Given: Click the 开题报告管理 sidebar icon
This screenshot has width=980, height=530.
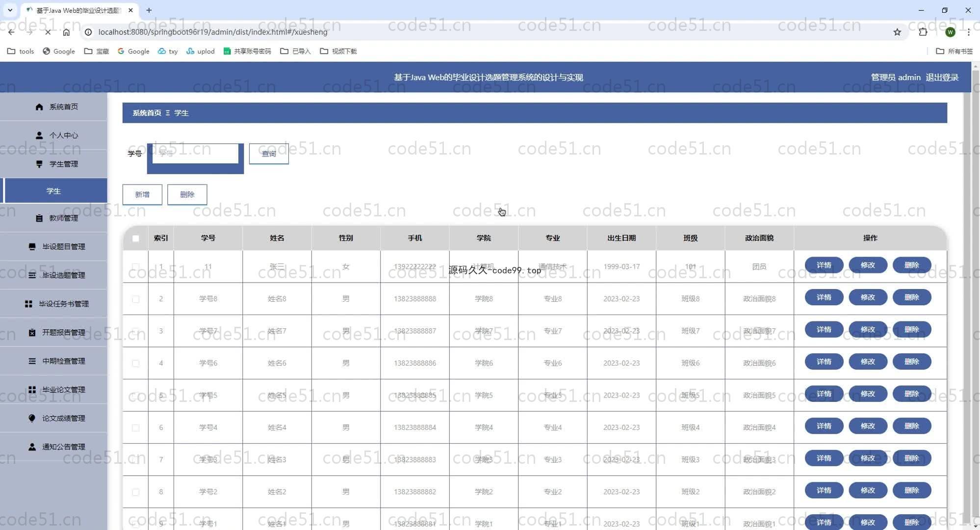Looking at the screenshot, I should coord(32,333).
